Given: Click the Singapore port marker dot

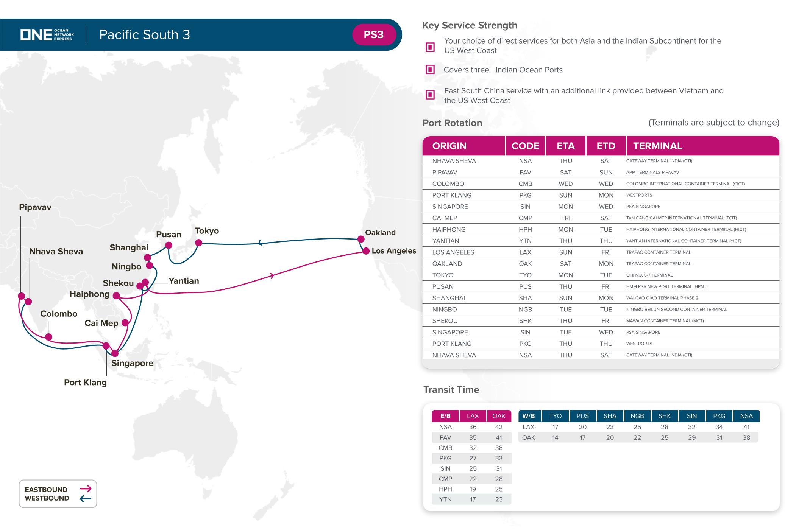Looking at the screenshot, I should coord(115,353).
